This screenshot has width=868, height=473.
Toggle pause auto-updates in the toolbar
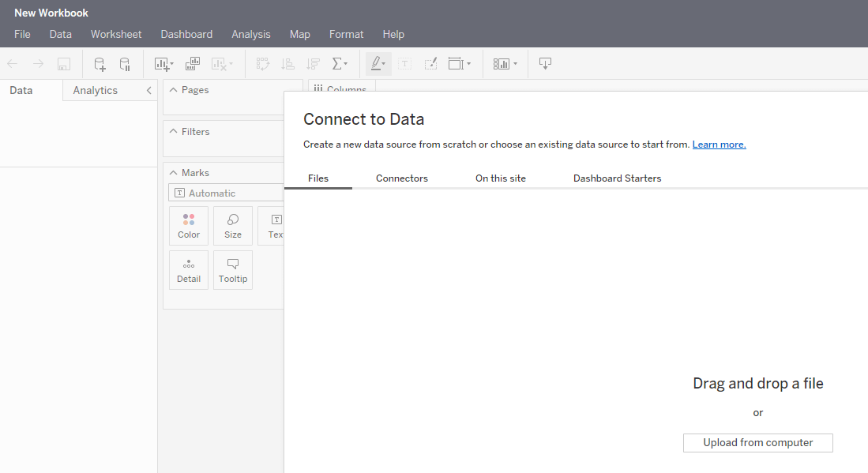124,63
